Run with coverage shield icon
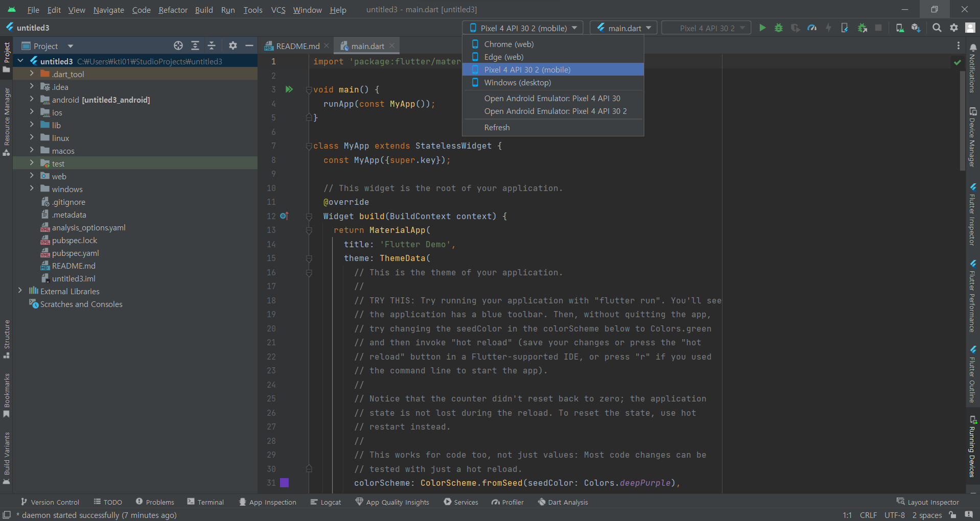Screen dimensions: 980x521 pos(795,28)
